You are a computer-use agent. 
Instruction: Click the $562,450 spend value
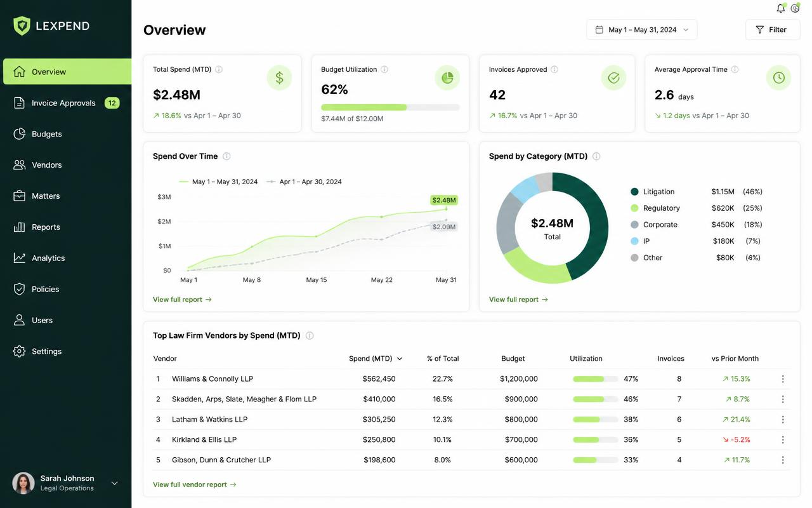tap(379, 379)
